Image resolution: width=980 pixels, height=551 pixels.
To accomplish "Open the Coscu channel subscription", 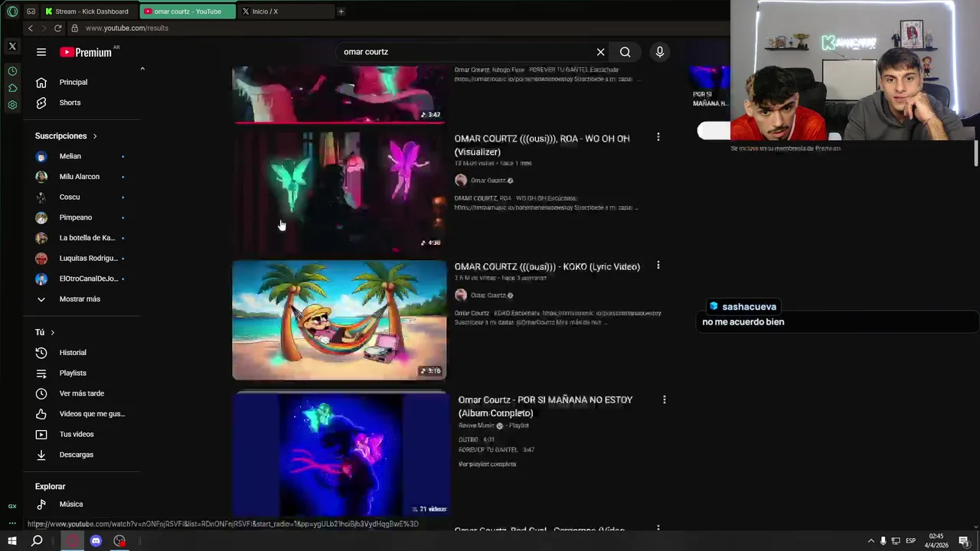I will coord(70,197).
